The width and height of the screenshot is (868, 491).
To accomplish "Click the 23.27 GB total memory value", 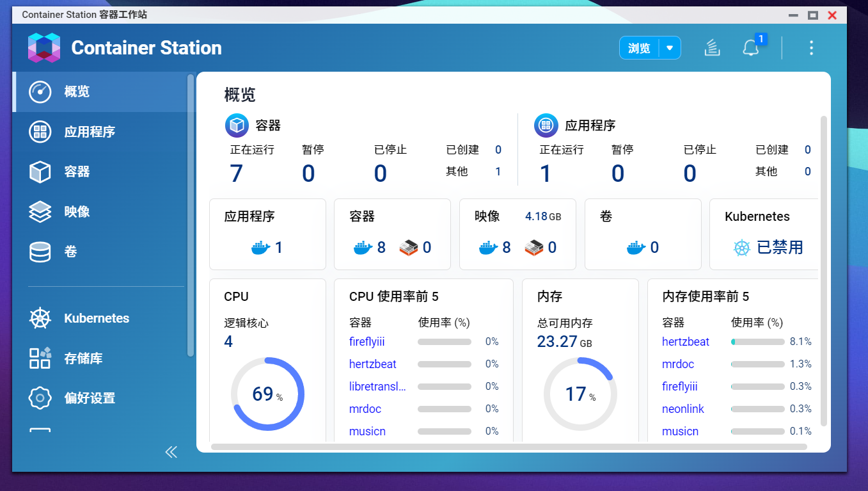I will click(564, 342).
